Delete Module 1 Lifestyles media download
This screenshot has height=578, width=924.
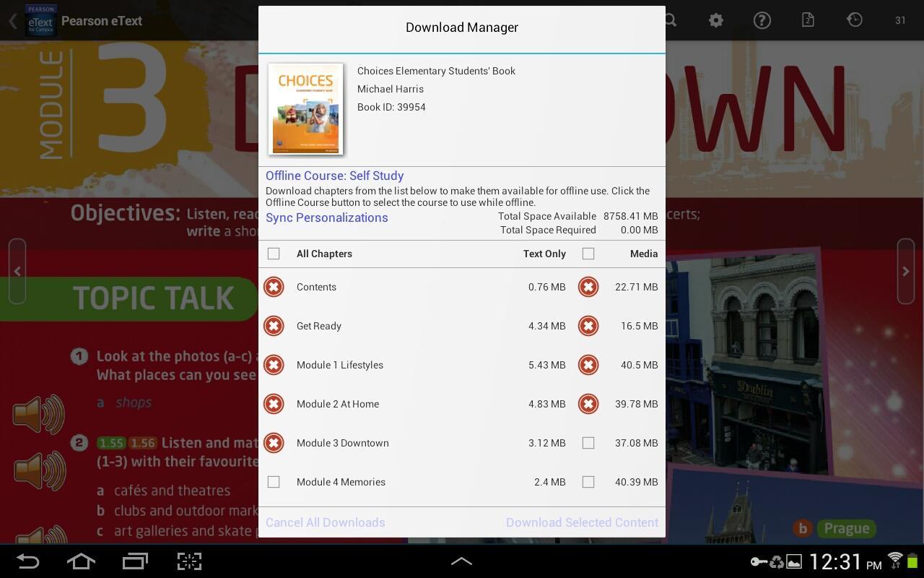(588, 365)
